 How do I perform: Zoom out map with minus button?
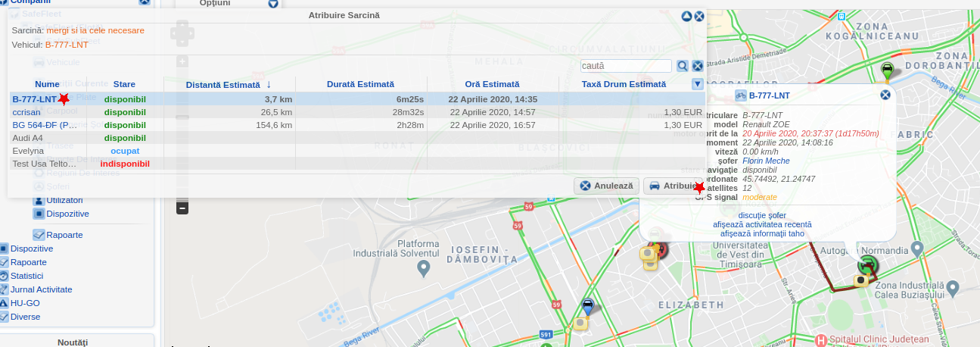click(x=182, y=207)
